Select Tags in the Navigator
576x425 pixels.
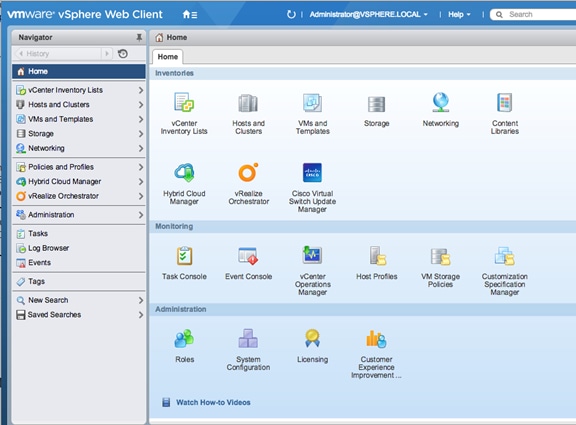coord(79,281)
